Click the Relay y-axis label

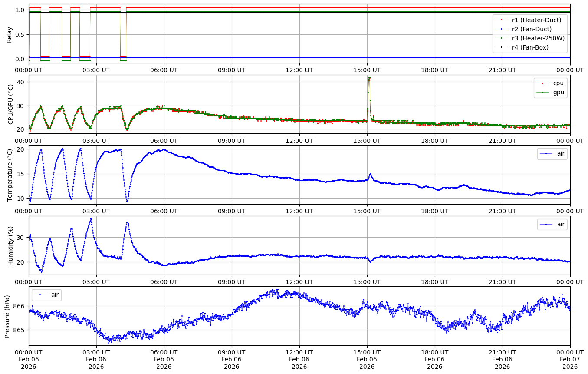pyautogui.click(x=9, y=34)
